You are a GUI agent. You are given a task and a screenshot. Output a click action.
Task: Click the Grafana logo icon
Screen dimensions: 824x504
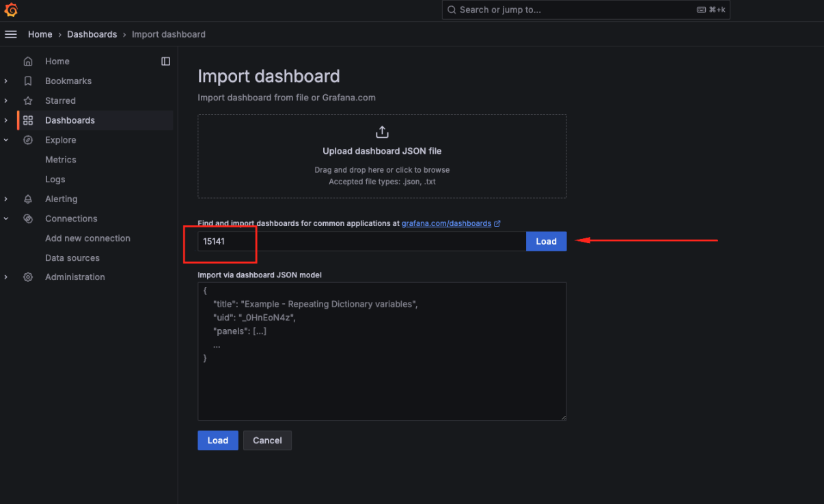point(11,10)
